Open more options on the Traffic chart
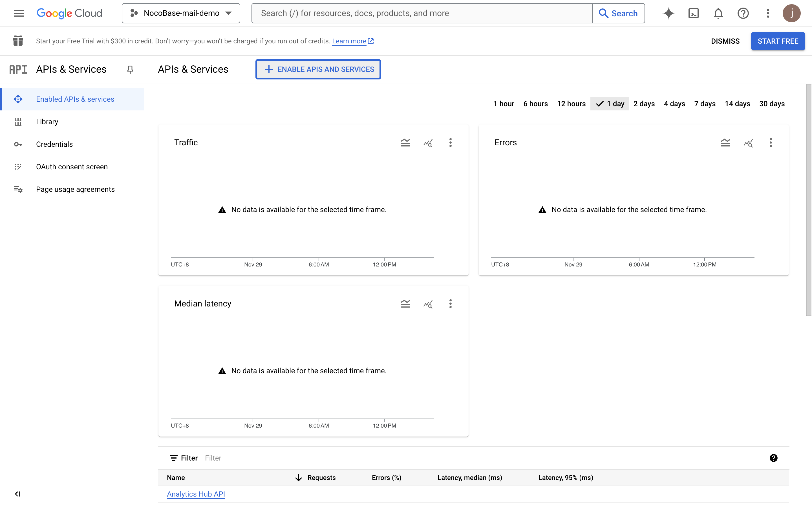The image size is (812, 507). [450, 143]
